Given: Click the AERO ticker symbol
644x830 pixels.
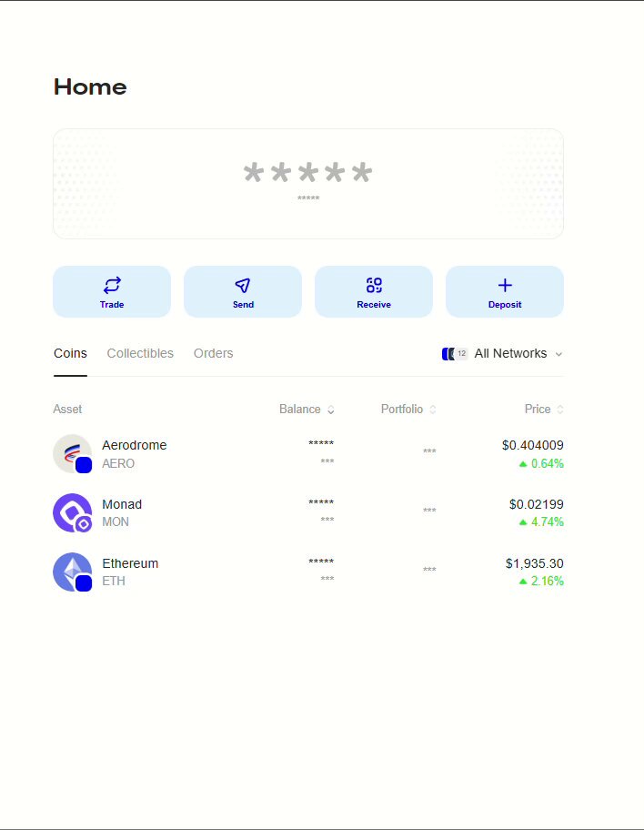Looking at the screenshot, I should click(118, 464).
